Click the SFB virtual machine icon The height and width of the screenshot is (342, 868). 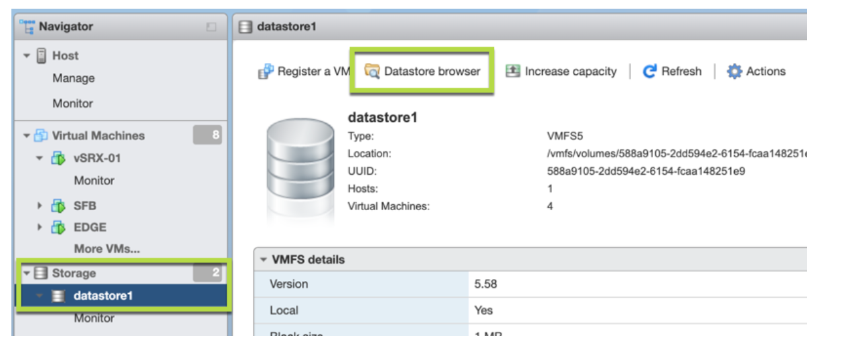(x=58, y=206)
